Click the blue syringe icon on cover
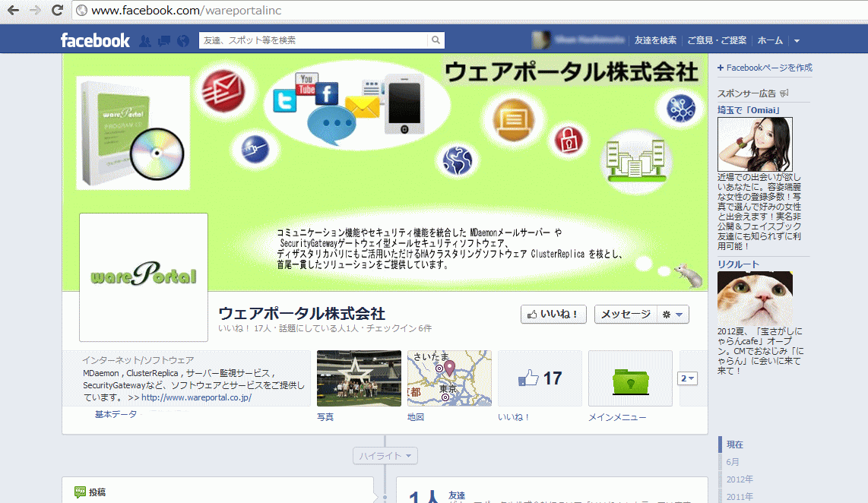The height and width of the screenshot is (503, 868). (255, 150)
